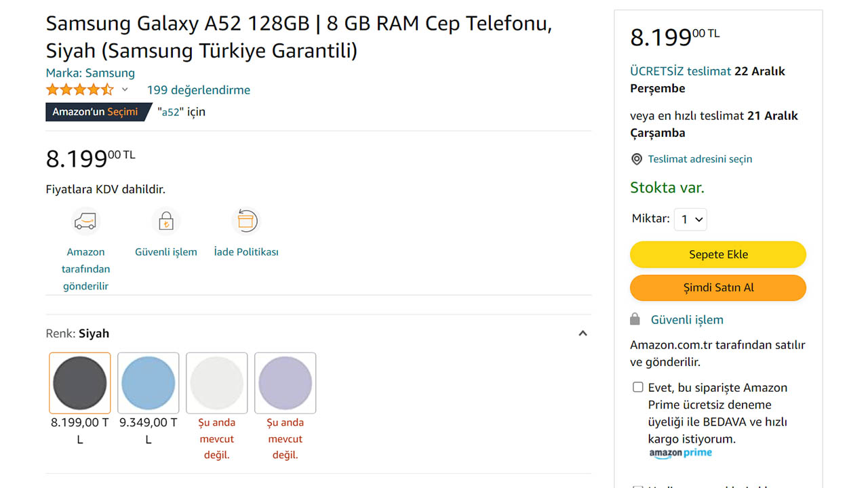The height and width of the screenshot is (488, 868).
Task: Click the padlock icon beside Güvenli işlem
Action: coord(635,319)
